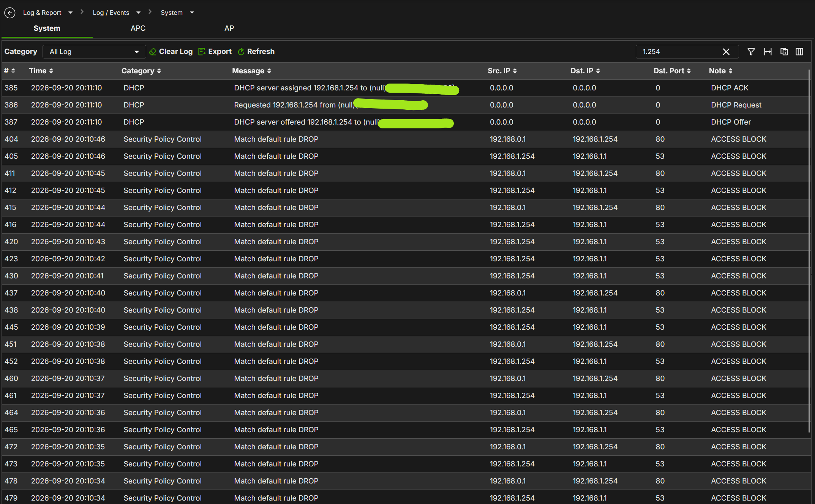Expand the Log & Report breadcrumb dropdown
The height and width of the screenshot is (504, 815).
click(x=70, y=13)
